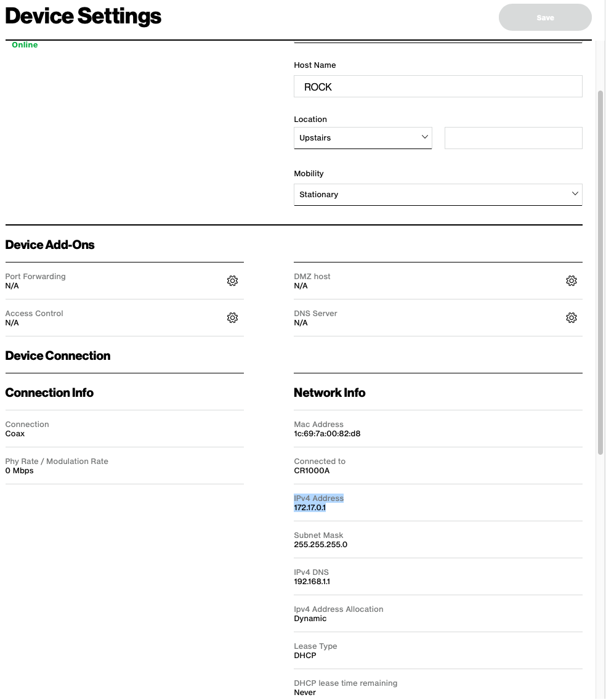Click the Host Name field containing ROCK

[438, 87]
